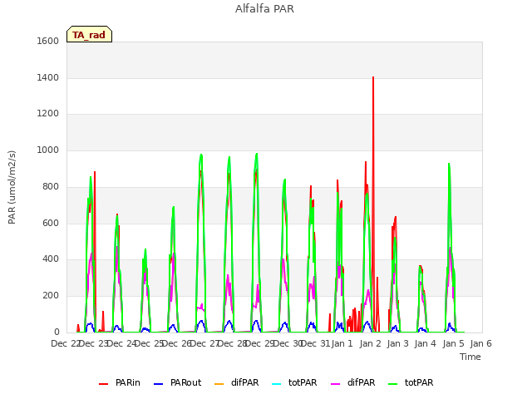The height and width of the screenshot is (399, 532).
Task: Click the 200 y-axis tick label
Action: click(51, 296)
